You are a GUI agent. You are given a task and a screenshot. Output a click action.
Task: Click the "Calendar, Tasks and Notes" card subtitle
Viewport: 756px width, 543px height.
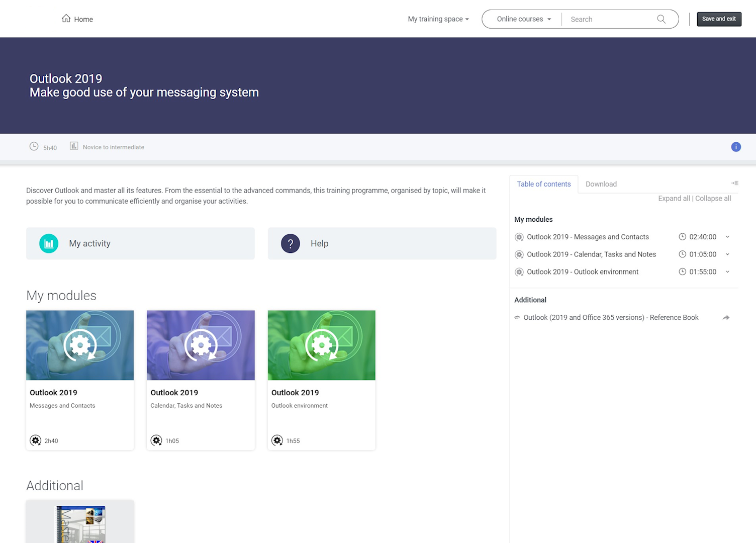tap(186, 406)
